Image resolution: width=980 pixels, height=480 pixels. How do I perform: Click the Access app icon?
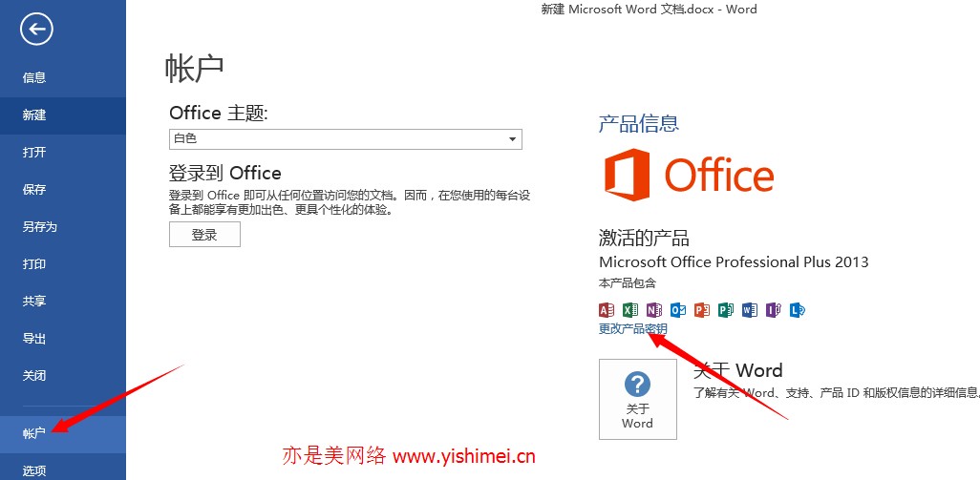(607, 309)
